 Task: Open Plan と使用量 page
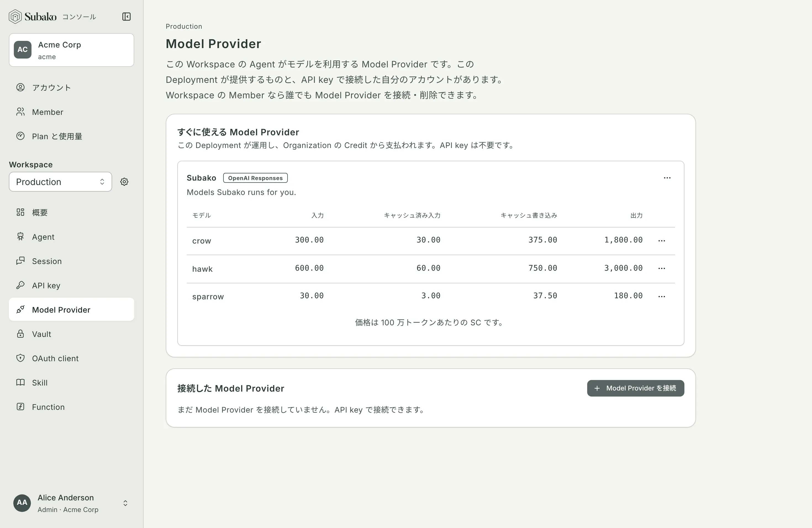pos(71,136)
